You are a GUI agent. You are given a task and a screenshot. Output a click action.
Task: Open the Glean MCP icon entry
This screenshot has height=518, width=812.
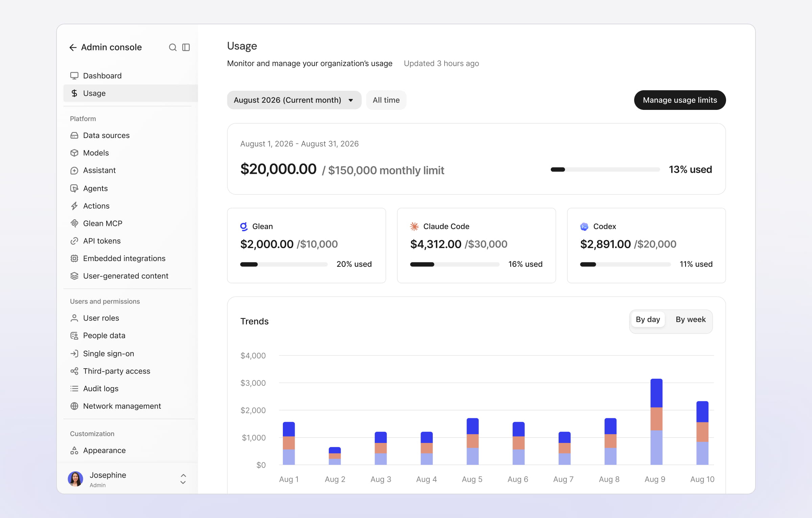tap(74, 223)
